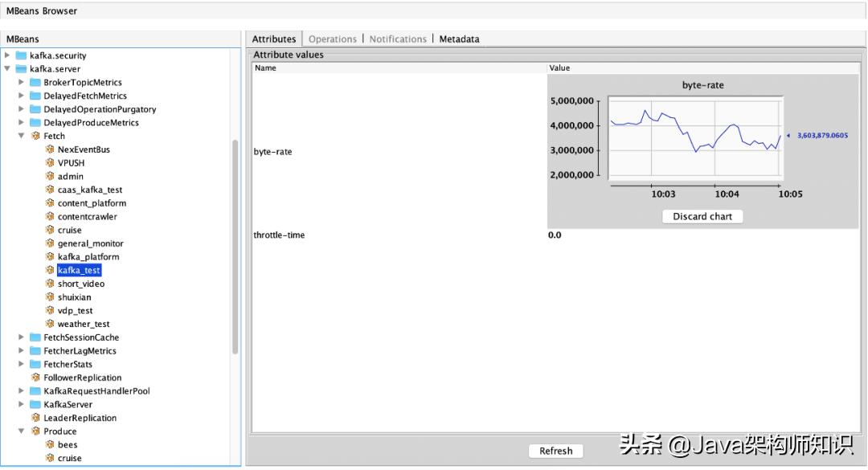The image size is (868, 470).
Task: Click the Discard chart button
Action: click(x=702, y=216)
